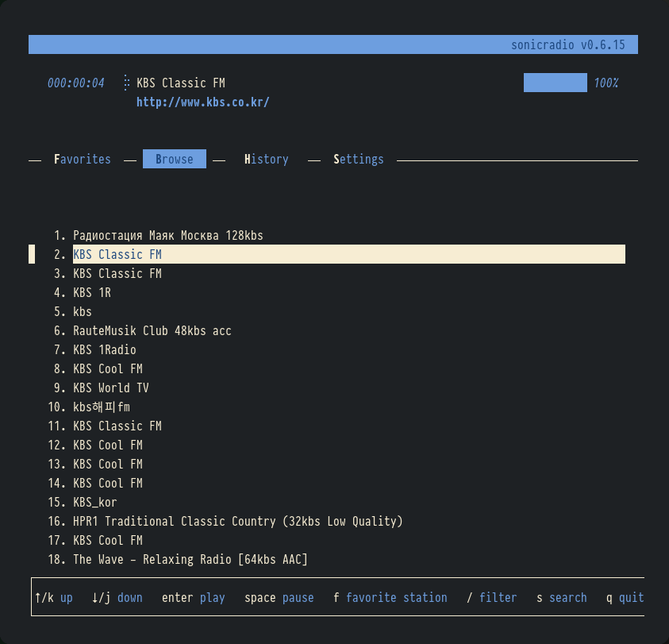669x644 pixels.
Task: Click the ↑/k up shortcut hint
Action: tap(54, 597)
